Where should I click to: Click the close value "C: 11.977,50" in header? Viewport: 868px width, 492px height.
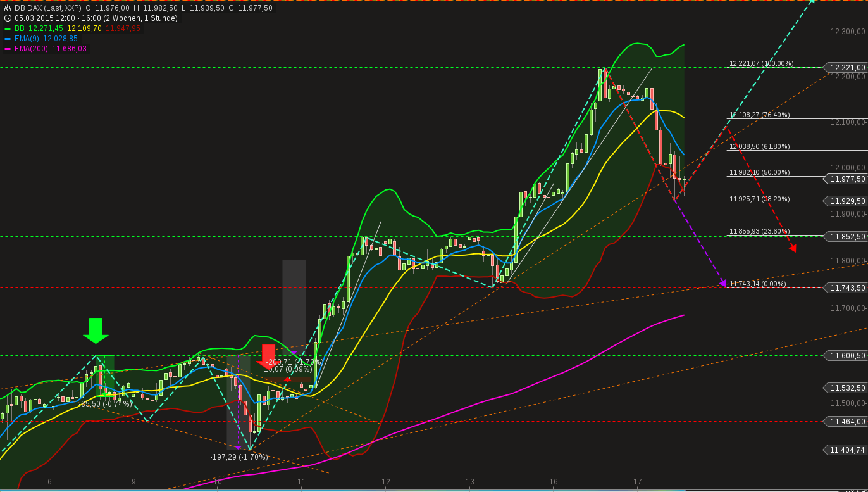point(251,8)
